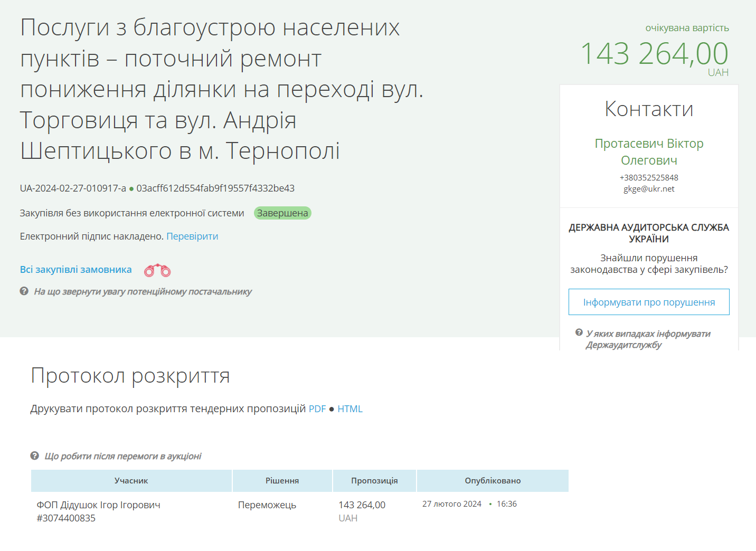Click the tender ID UA-2024-02-27-010917-a
756x551 pixels.
click(x=73, y=188)
